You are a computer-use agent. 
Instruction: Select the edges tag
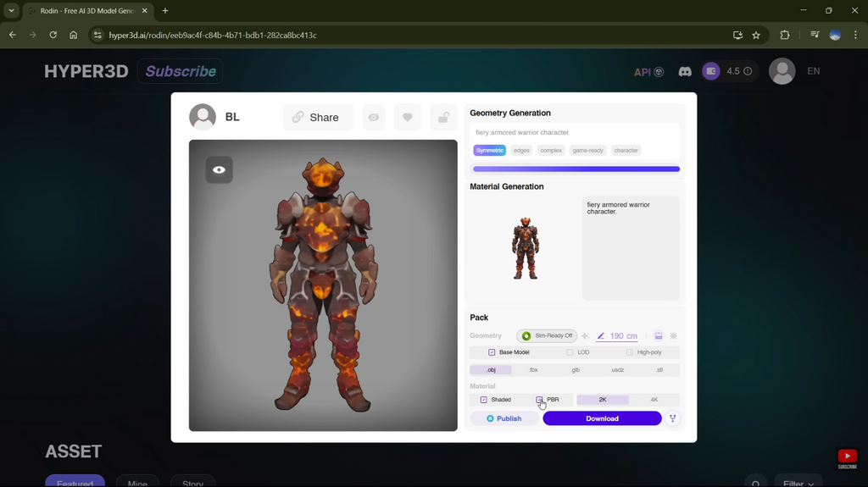pyautogui.click(x=521, y=151)
